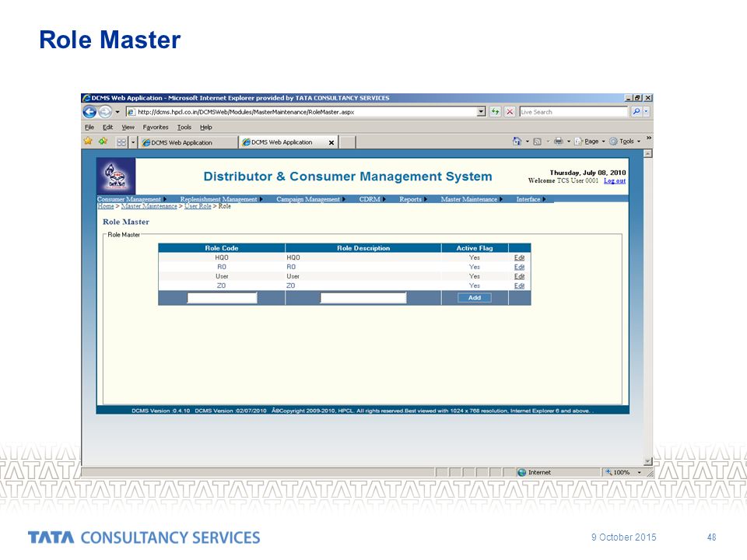Click the Role Description column header
747x560 pixels.
pyautogui.click(x=363, y=248)
